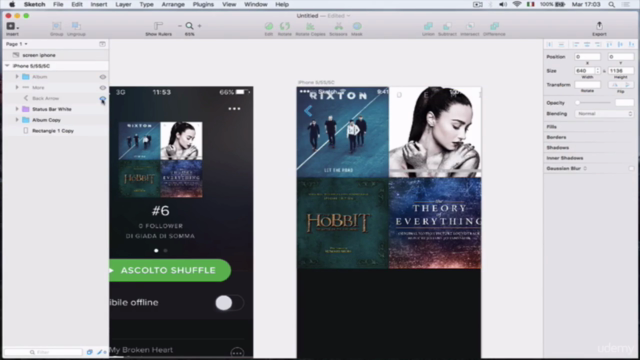Click distribute vertically icon in inspector
This screenshot has width=640, height=360.
pos(561,44)
